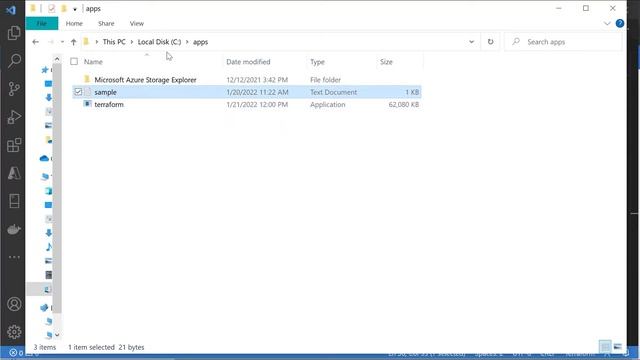
Task: Select Music note item in navigation pane
Action: (x=49, y=247)
